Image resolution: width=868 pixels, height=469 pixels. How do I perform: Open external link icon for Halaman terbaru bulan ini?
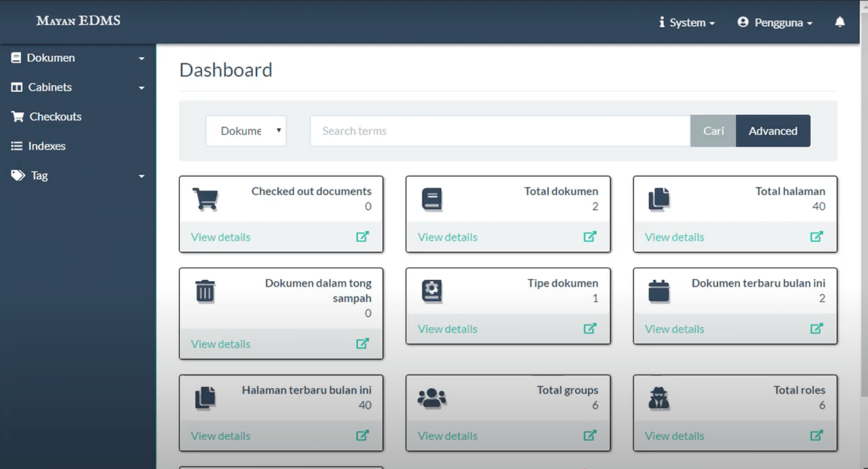(363, 435)
